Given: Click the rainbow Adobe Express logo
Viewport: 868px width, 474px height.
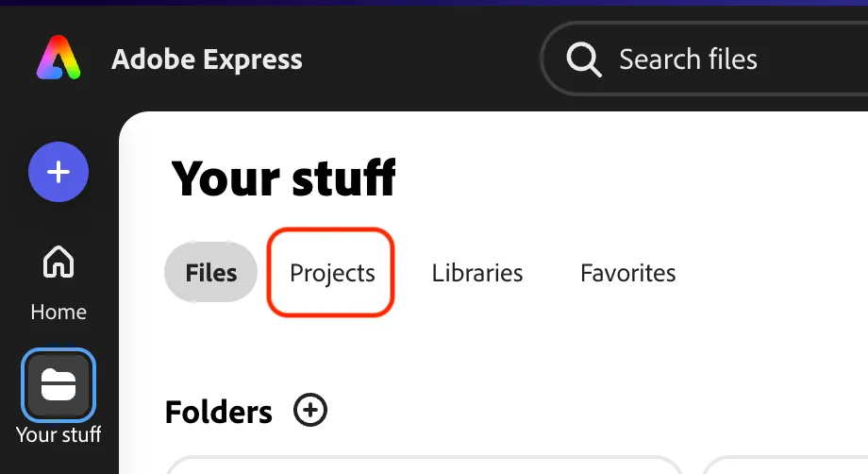Looking at the screenshot, I should point(58,58).
